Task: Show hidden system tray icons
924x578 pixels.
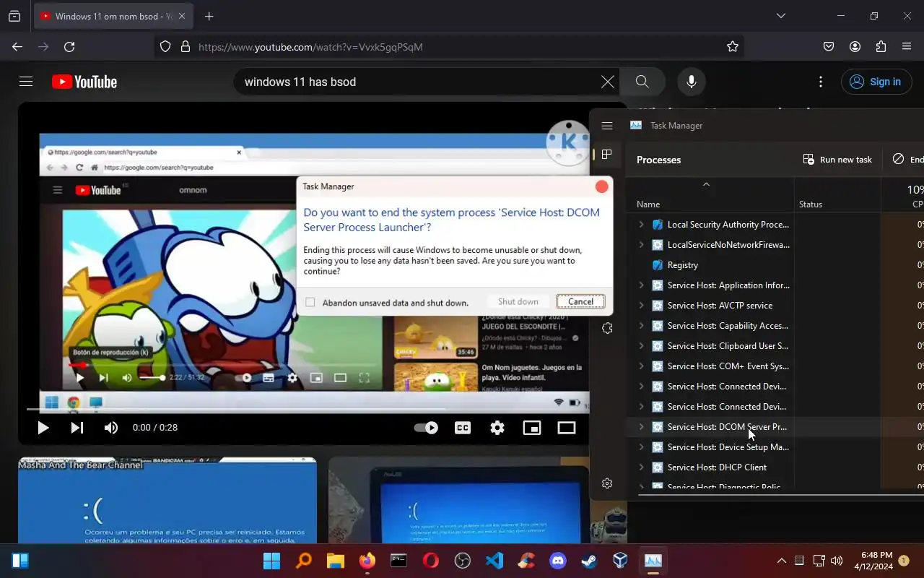Action: pos(782,561)
